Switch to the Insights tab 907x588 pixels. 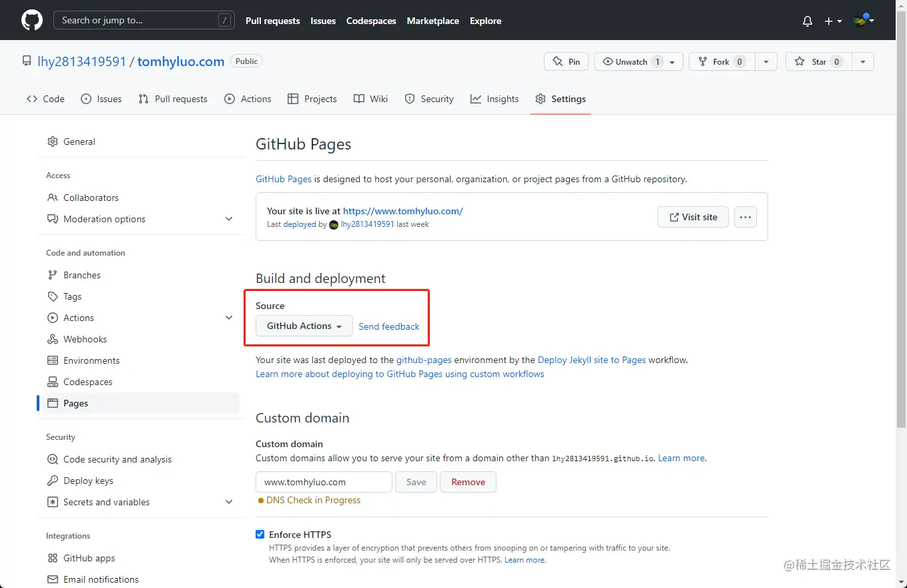tap(495, 99)
